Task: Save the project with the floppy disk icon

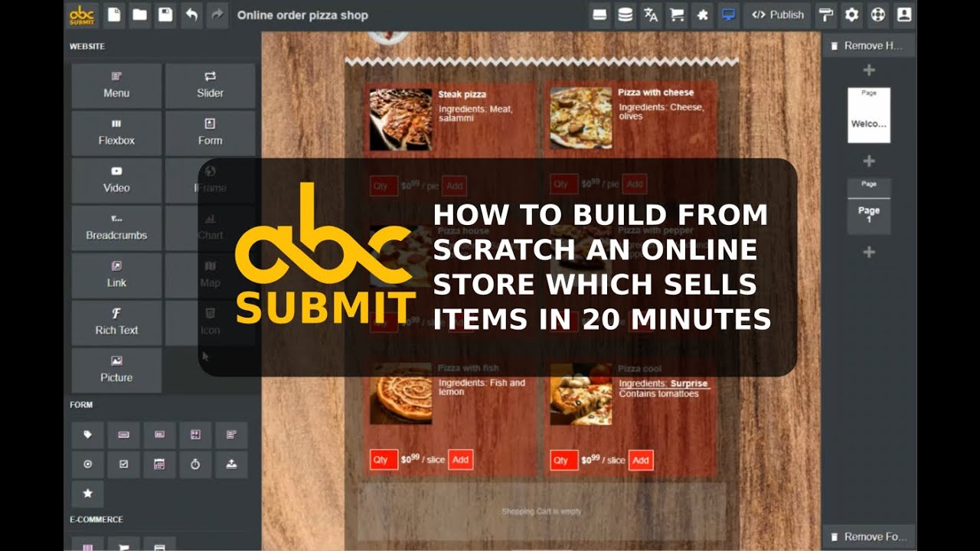Action: tap(165, 15)
